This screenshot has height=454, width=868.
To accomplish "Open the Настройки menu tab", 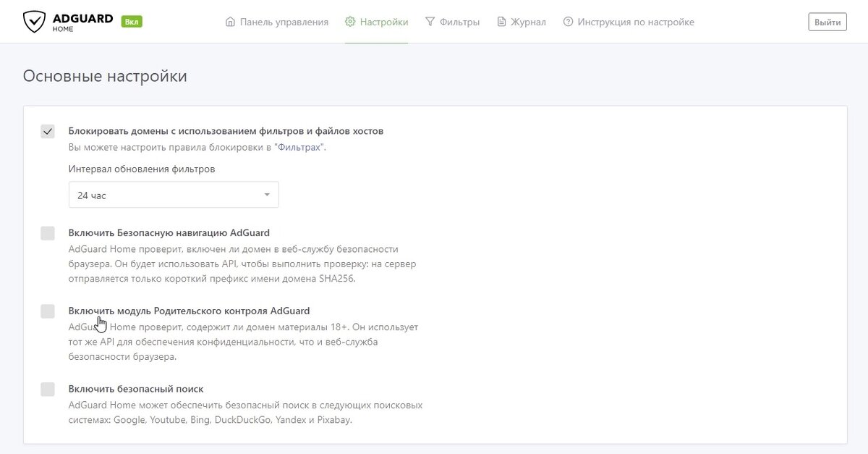I will tap(377, 22).
